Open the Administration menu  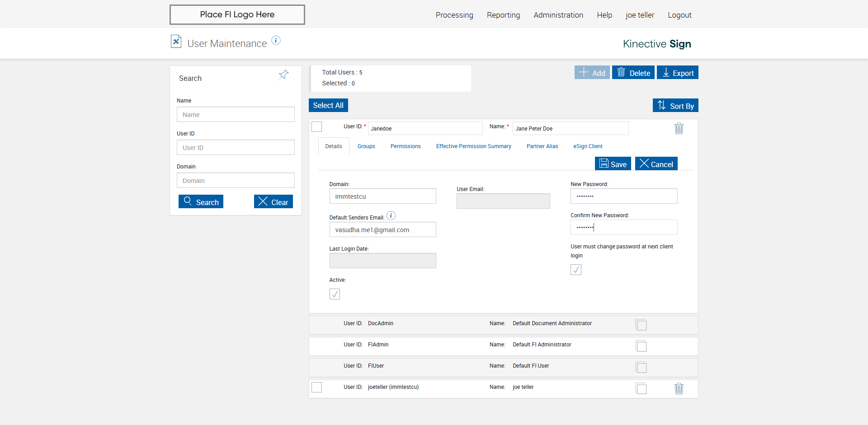558,15
